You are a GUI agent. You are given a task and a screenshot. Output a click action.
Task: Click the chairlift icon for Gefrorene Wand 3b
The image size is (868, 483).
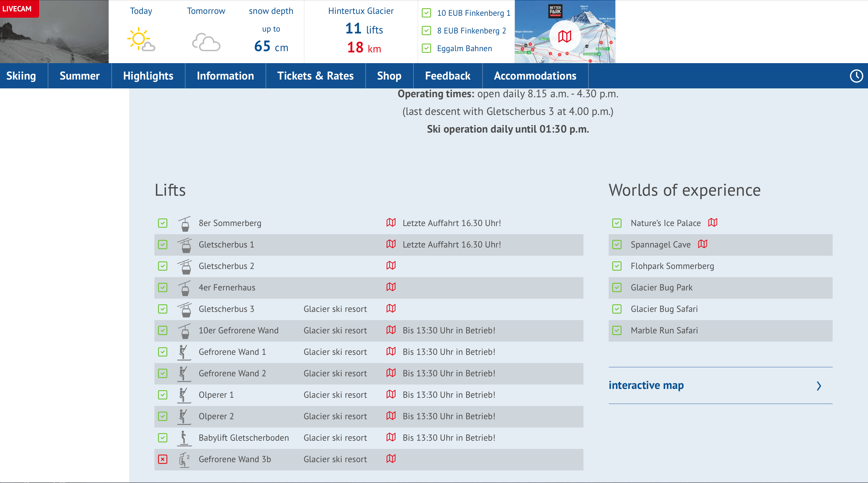[x=184, y=459]
